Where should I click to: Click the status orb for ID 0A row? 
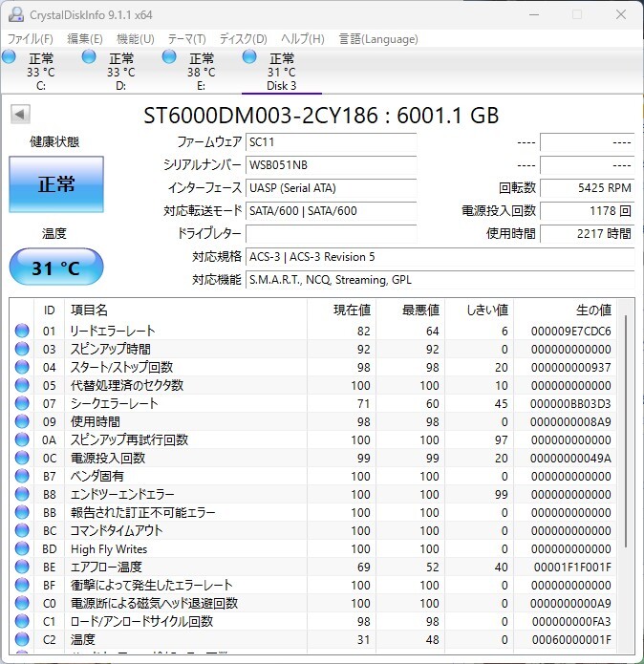22,440
